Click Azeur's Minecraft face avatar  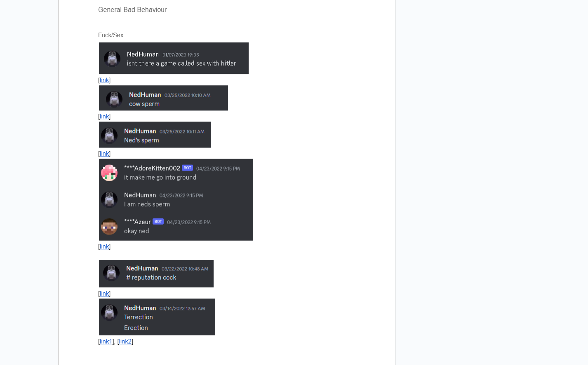click(109, 227)
